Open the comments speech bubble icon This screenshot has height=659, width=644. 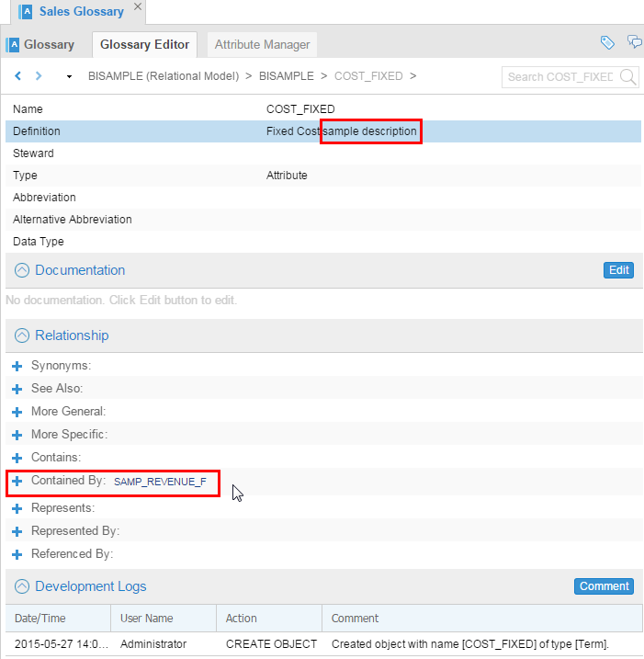click(x=634, y=41)
